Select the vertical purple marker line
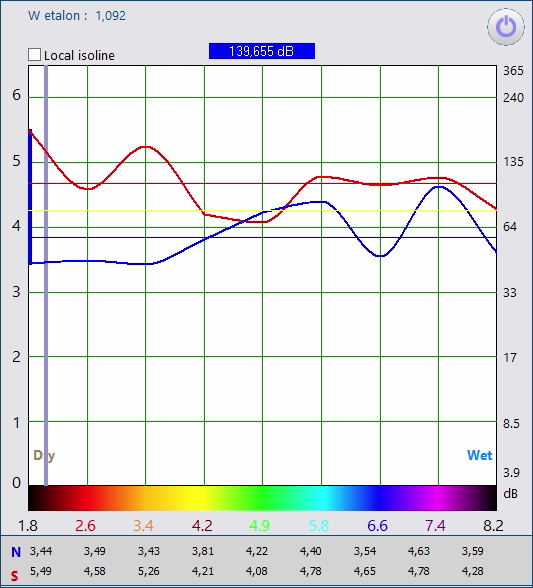 [x=46, y=276]
